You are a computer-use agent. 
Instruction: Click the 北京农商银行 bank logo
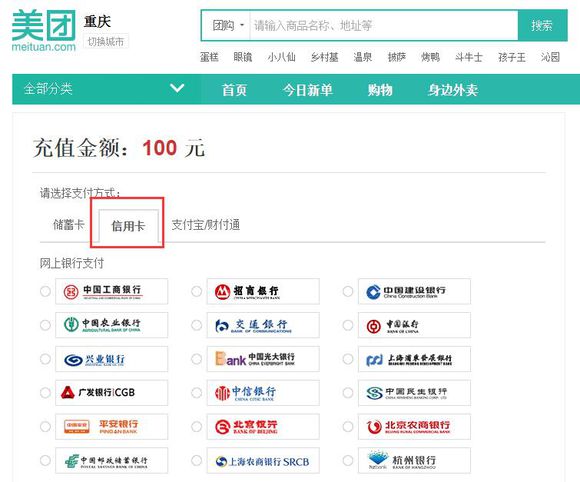pyautogui.click(x=414, y=427)
